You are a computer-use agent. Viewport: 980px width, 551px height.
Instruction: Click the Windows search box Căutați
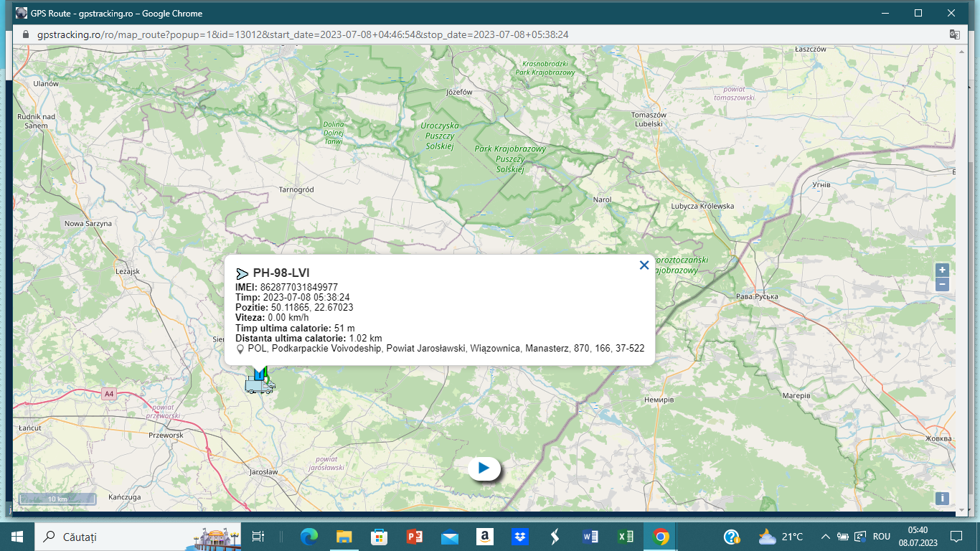[115, 537]
